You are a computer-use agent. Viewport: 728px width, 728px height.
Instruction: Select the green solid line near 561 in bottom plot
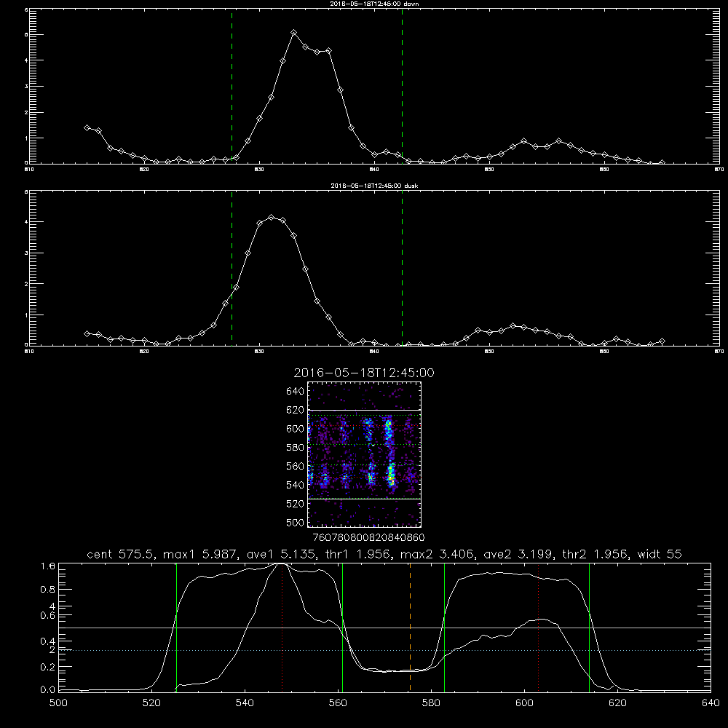[x=342, y=627]
